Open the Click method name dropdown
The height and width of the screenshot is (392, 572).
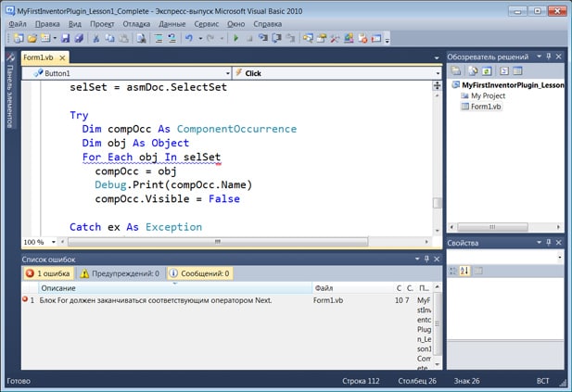pyautogui.click(x=438, y=72)
